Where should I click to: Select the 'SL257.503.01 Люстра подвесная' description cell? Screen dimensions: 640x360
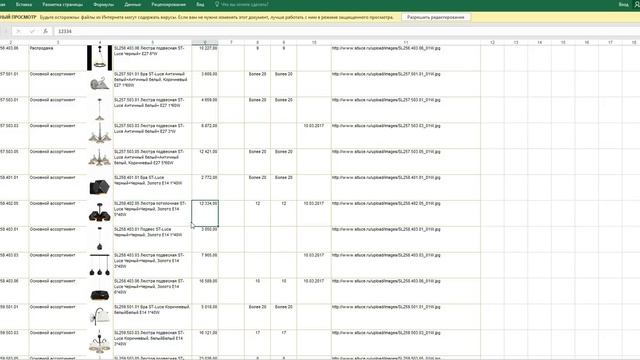[x=152, y=109]
